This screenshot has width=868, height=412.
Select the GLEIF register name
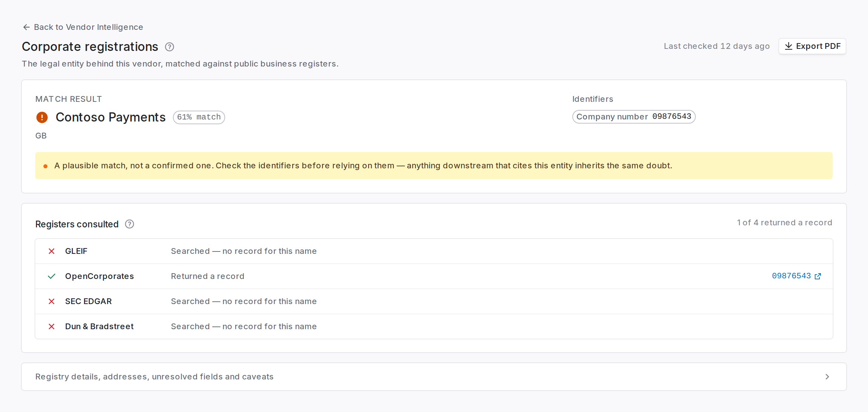[x=76, y=251]
